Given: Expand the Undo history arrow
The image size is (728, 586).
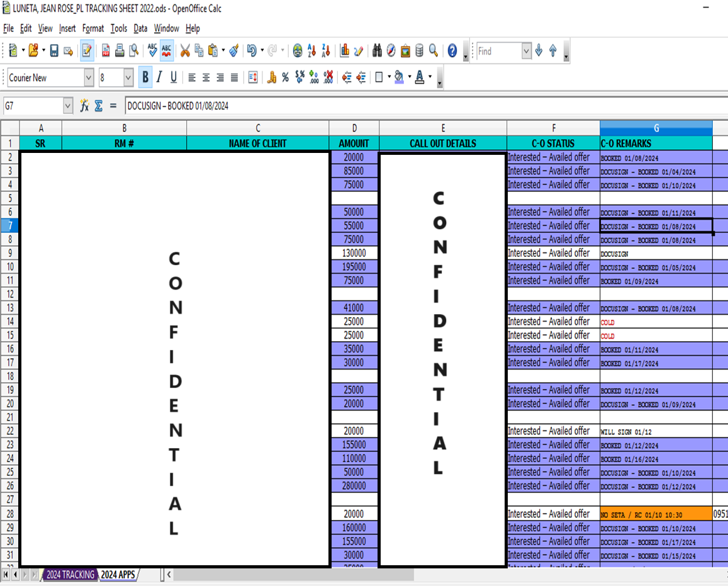Looking at the screenshot, I should (262, 50).
